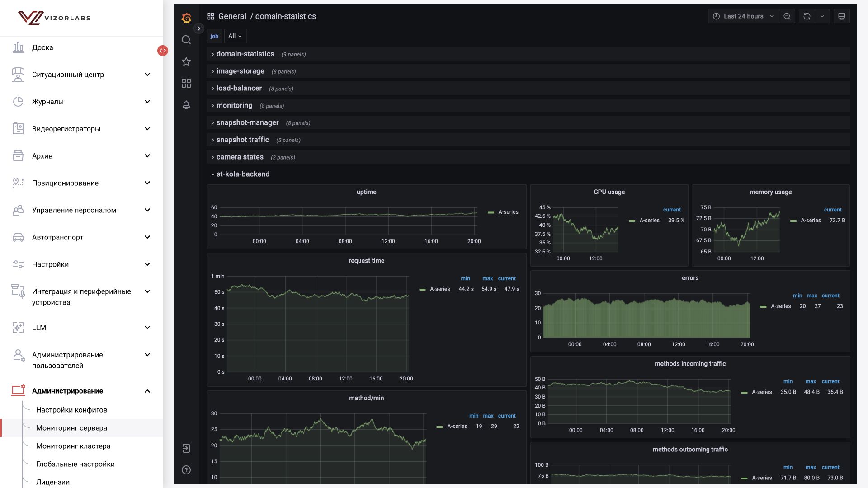Expand the domain-statistics row

click(528, 54)
